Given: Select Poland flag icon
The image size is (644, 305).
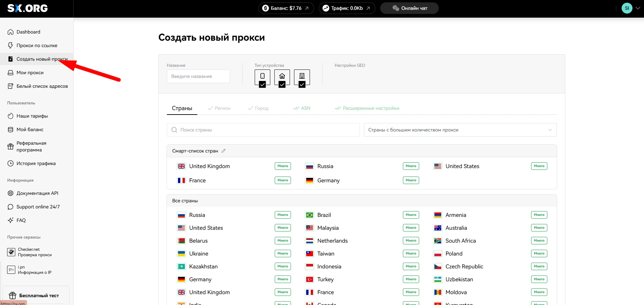Looking at the screenshot, I should click(x=438, y=254).
